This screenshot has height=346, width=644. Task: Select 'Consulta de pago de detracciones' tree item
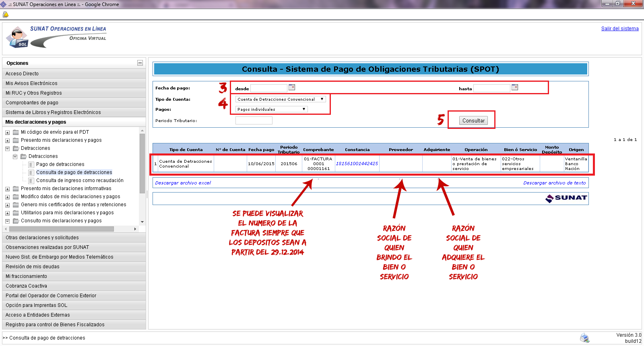coord(74,172)
